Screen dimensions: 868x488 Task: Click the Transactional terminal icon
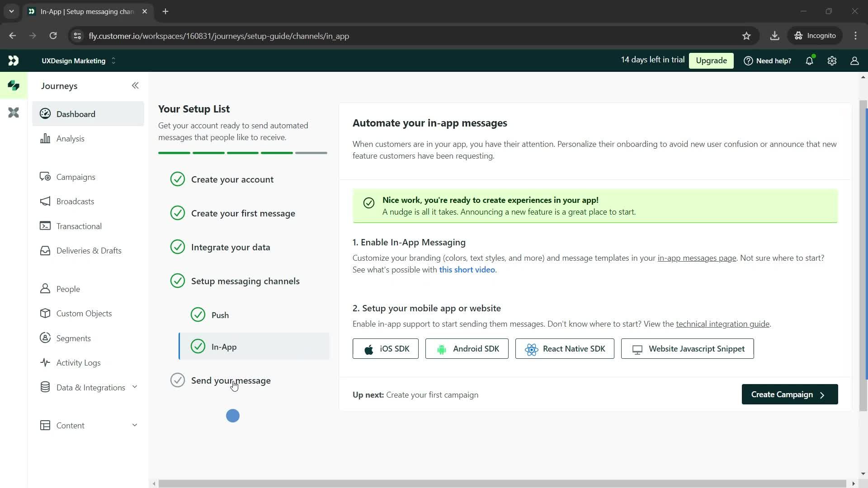coord(45,226)
